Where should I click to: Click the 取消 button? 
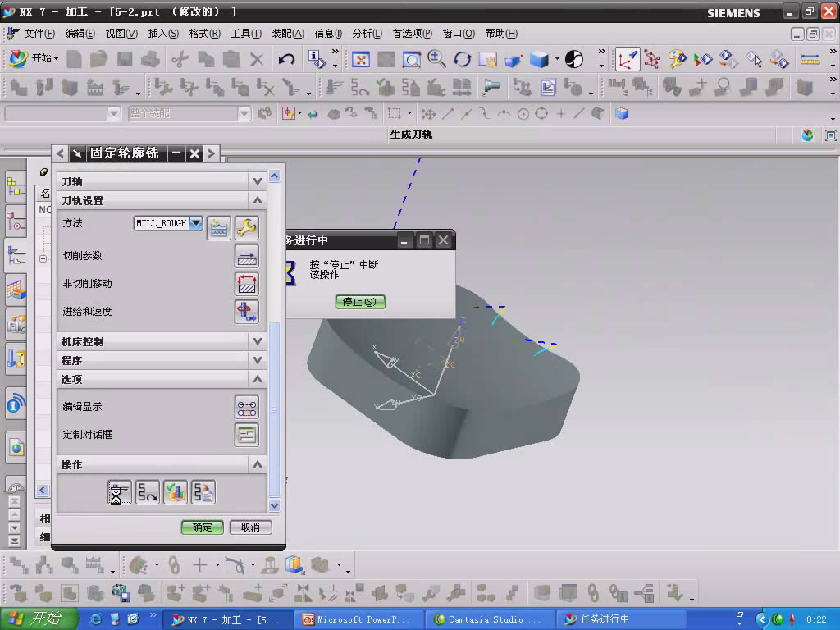(x=250, y=527)
